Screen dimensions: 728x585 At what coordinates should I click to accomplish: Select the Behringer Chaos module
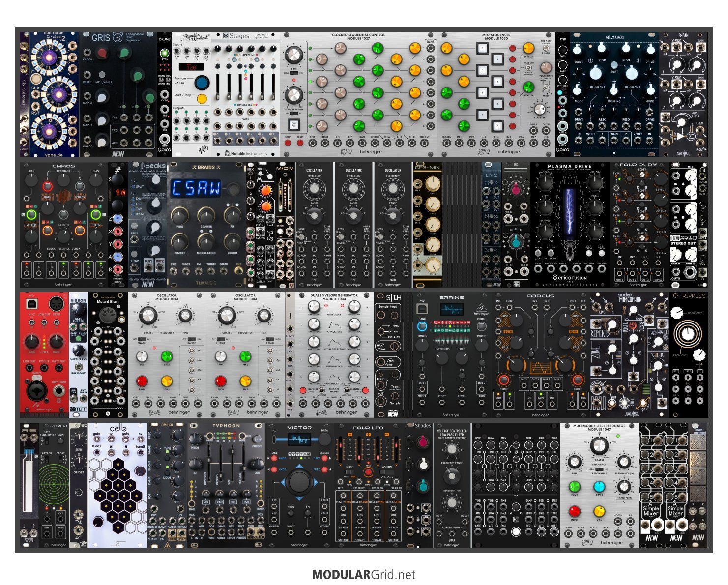pos(64,225)
